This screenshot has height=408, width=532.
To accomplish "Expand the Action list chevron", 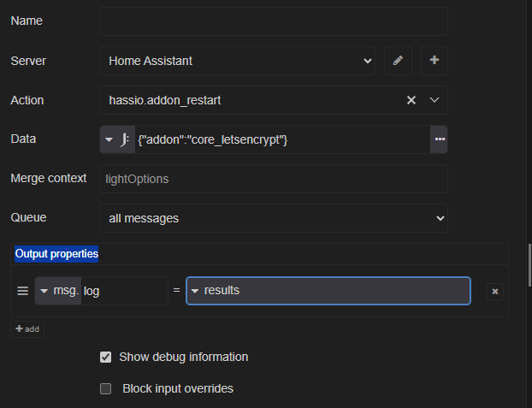I will coord(434,100).
